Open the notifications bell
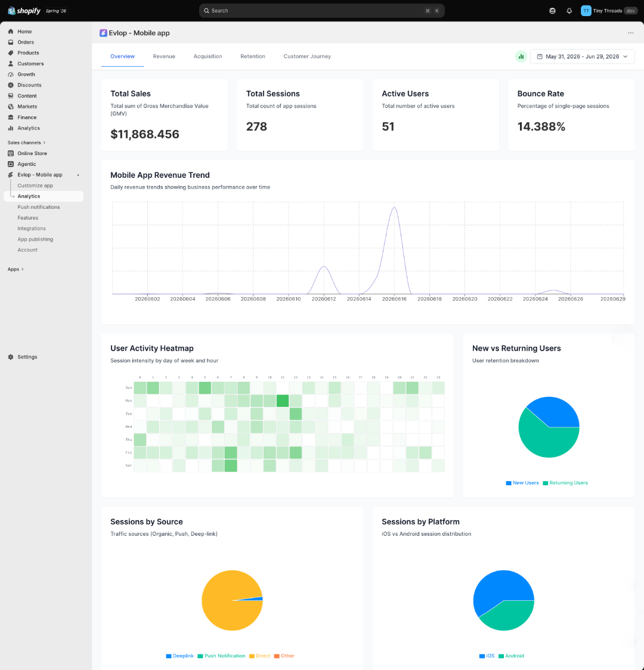This screenshot has height=670, width=644. pos(569,11)
